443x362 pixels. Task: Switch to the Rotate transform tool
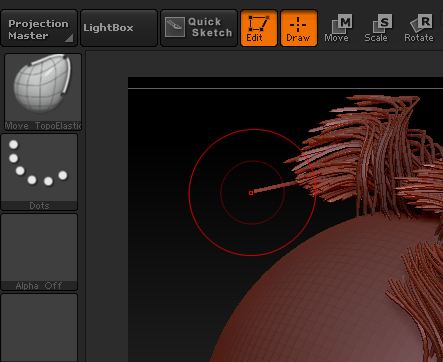419,28
